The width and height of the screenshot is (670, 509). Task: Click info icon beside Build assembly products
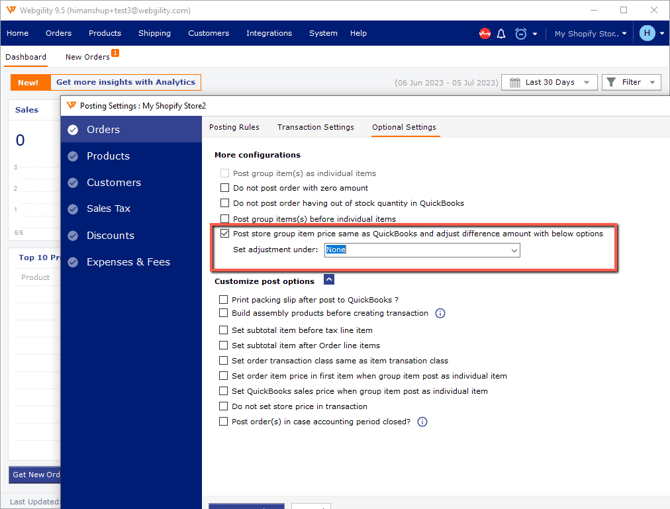440,313
